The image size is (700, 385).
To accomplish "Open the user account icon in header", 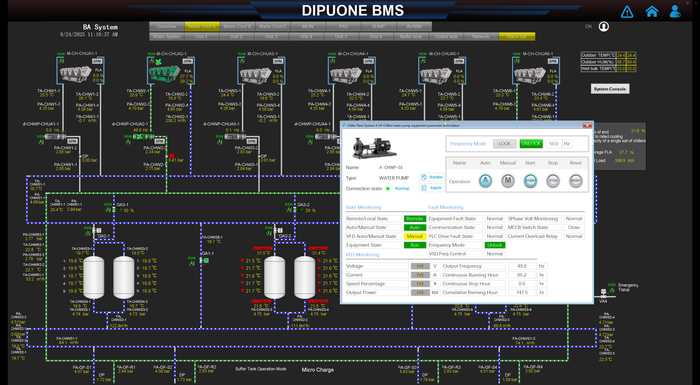I will (x=675, y=11).
